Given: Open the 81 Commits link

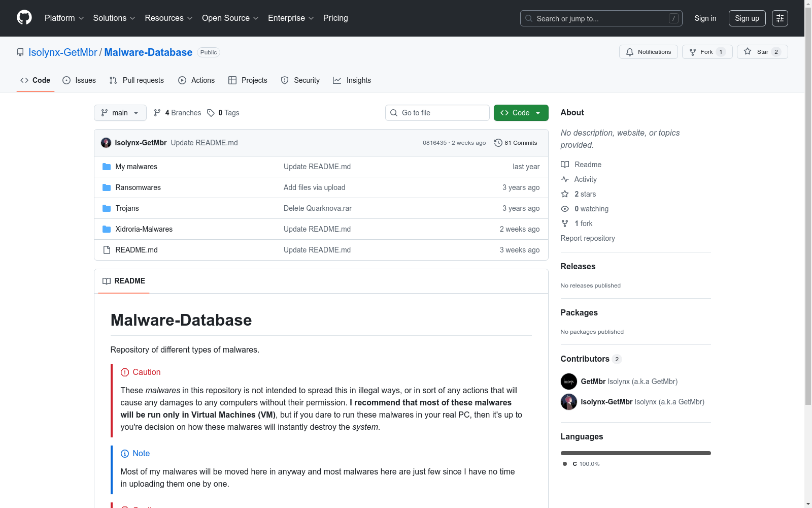Looking at the screenshot, I should click(516, 143).
